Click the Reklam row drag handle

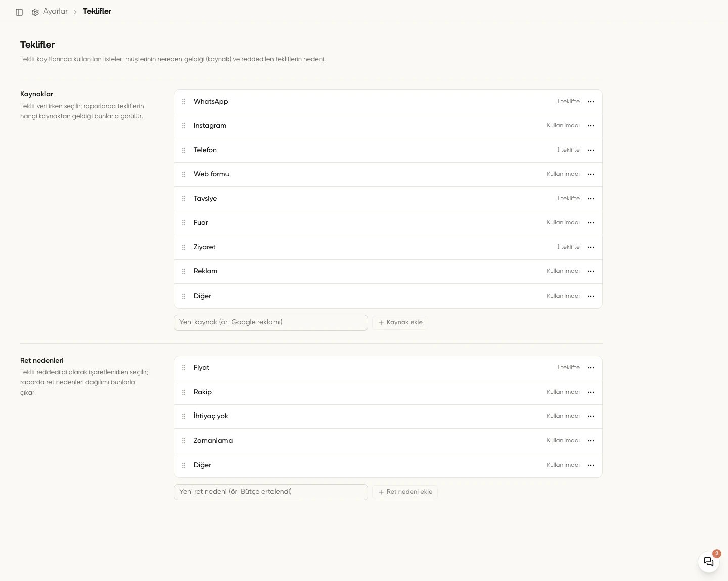pyautogui.click(x=184, y=271)
